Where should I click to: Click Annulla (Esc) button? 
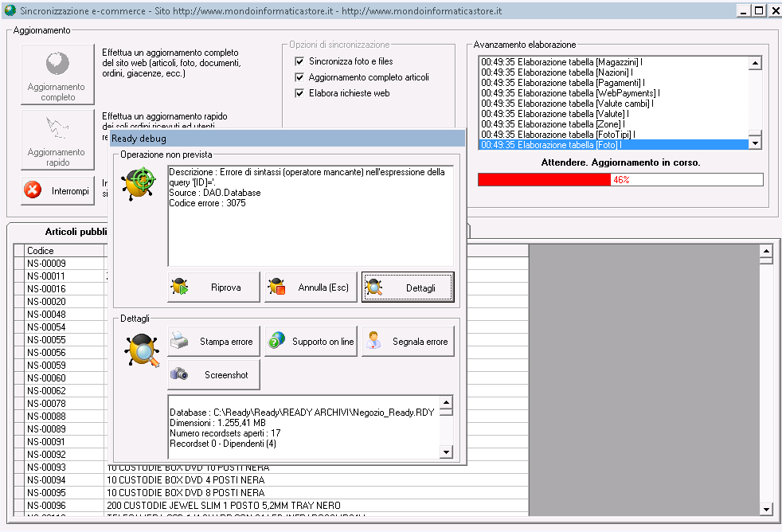tap(311, 288)
